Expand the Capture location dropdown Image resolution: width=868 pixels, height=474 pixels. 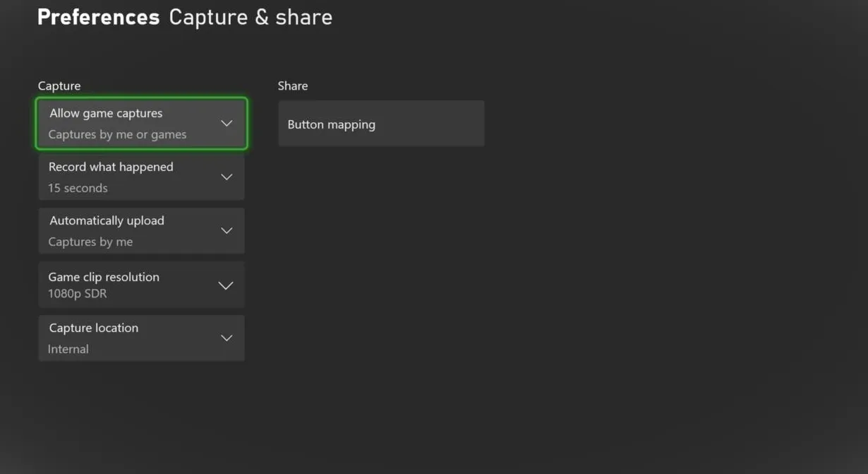pyautogui.click(x=141, y=338)
